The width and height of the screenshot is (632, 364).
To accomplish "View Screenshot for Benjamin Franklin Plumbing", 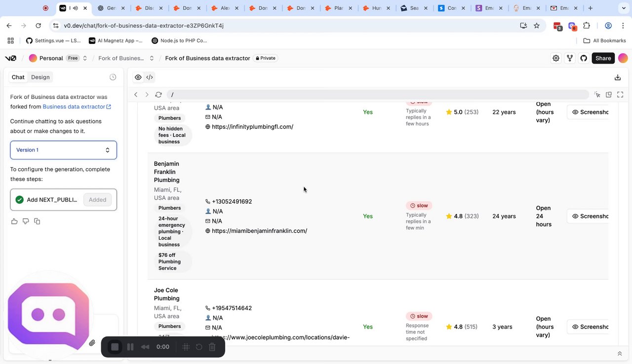I will (588, 216).
